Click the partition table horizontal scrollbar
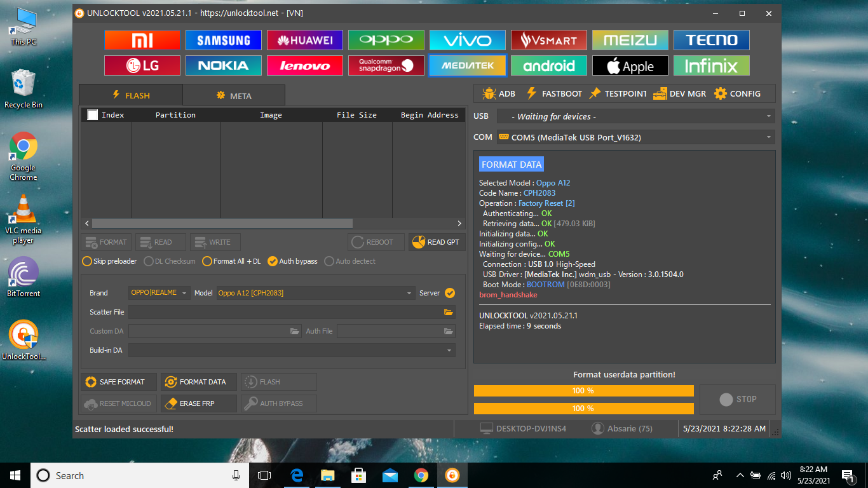This screenshot has height=488, width=868. [222, 224]
